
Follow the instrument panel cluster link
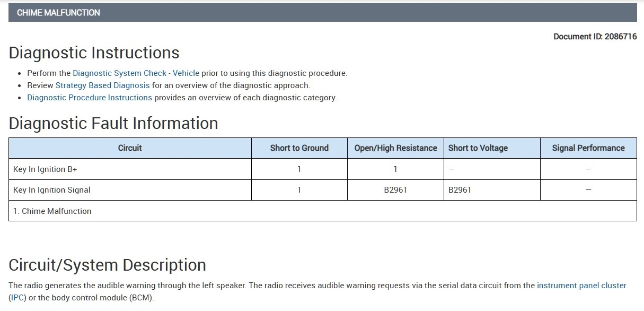tap(581, 286)
